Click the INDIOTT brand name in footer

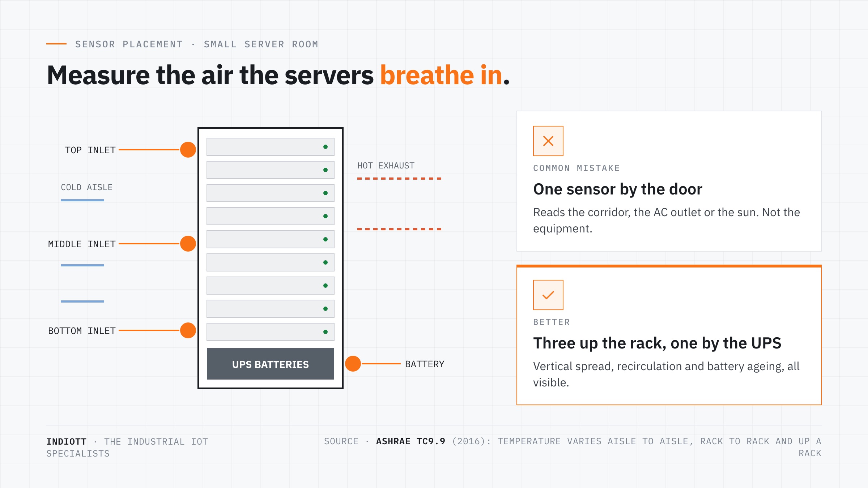pyautogui.click(x=67, y=441)
